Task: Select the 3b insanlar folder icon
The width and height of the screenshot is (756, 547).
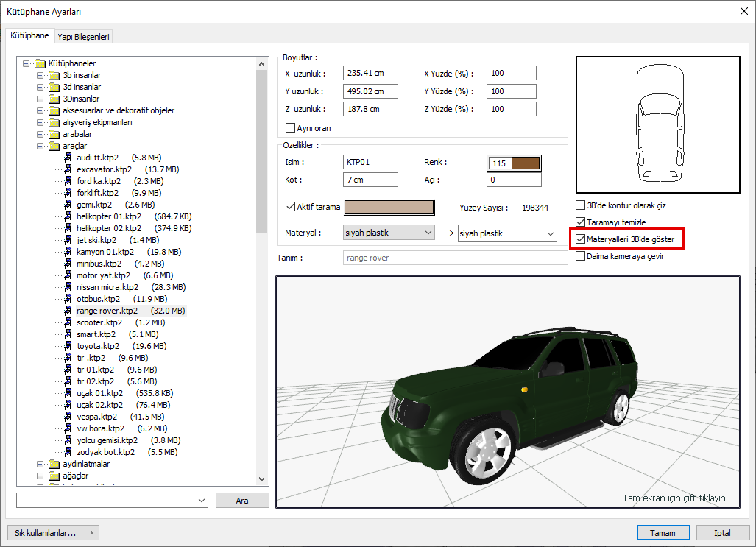Action: coord(54,75)
